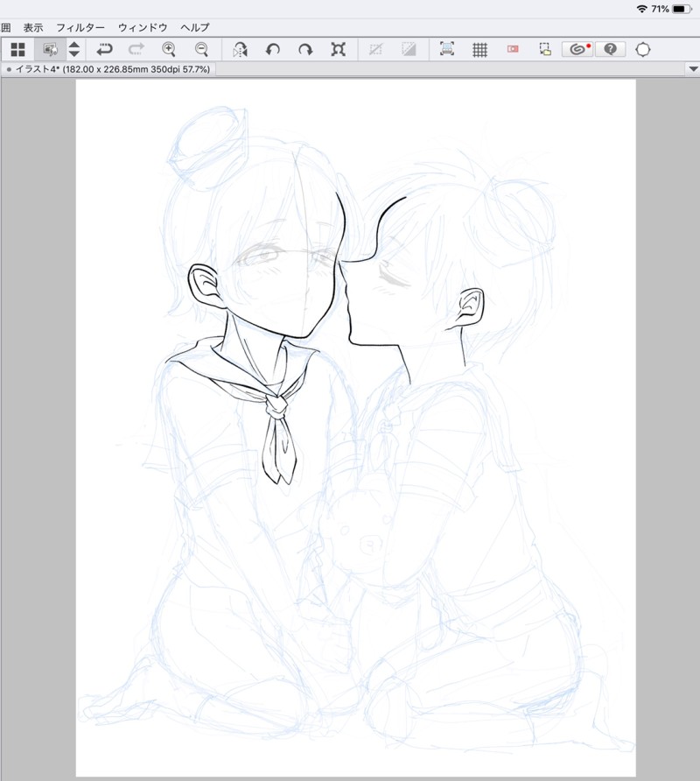Flip the canvas view horizontally

[241, 49]
